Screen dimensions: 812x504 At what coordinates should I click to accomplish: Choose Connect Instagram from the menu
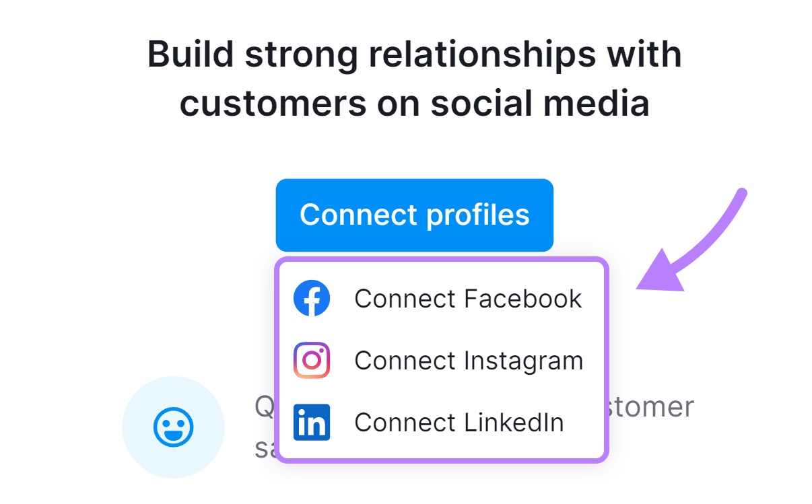(x=469, y=360)
